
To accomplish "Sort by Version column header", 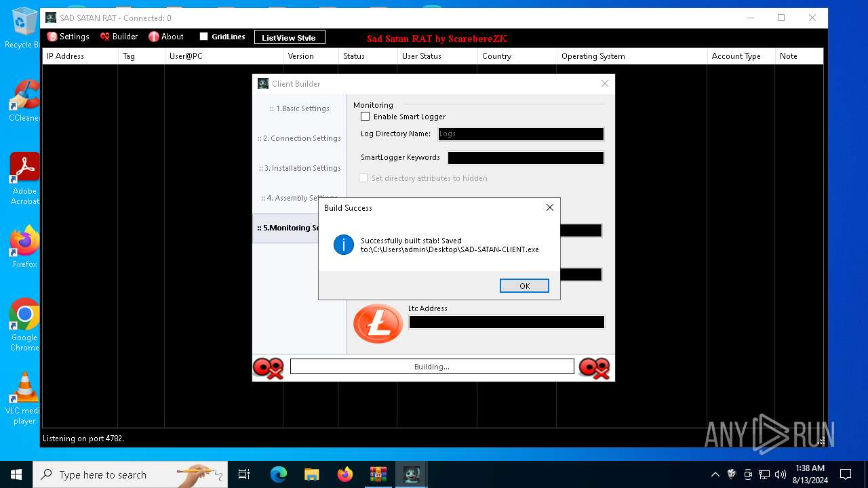I will (x=311, y=56).
